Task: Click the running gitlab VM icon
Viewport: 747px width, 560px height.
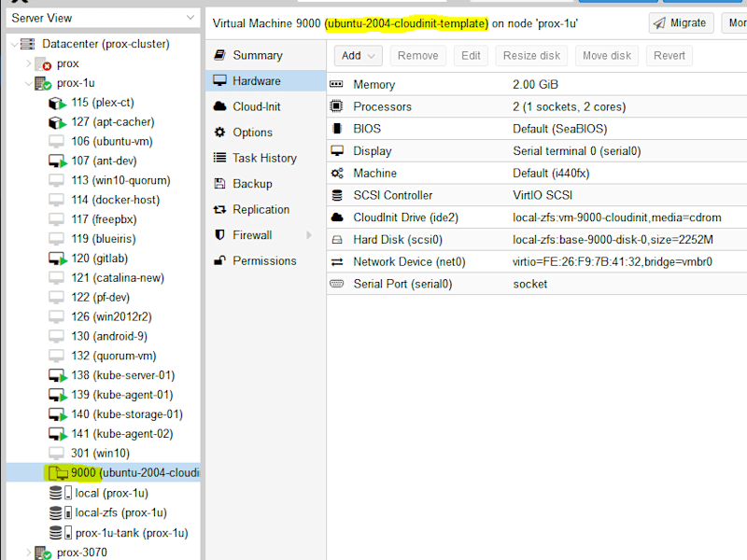Action: (x=58, y=259)
